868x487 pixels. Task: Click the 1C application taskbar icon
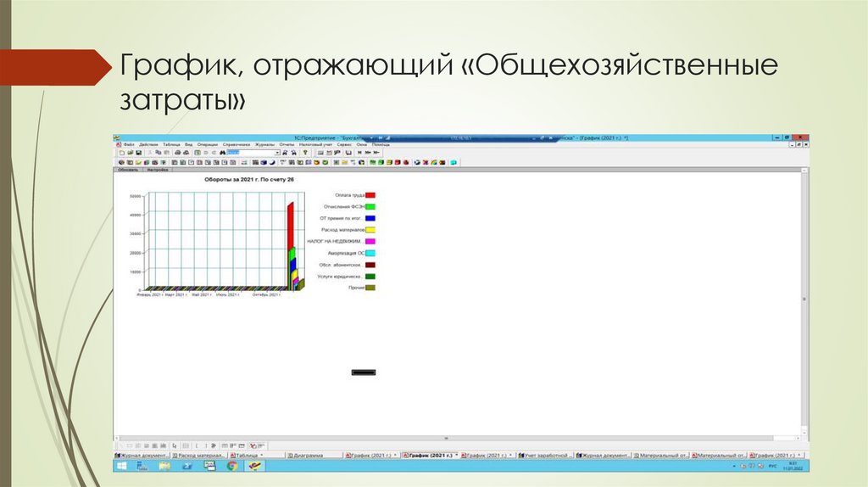coord(254,466)
